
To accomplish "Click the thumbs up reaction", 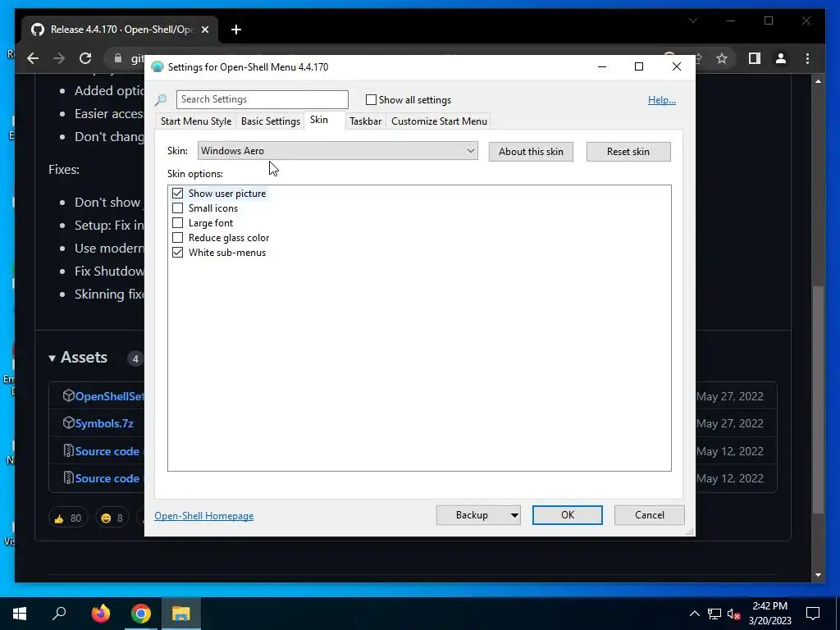I will 67,518.
